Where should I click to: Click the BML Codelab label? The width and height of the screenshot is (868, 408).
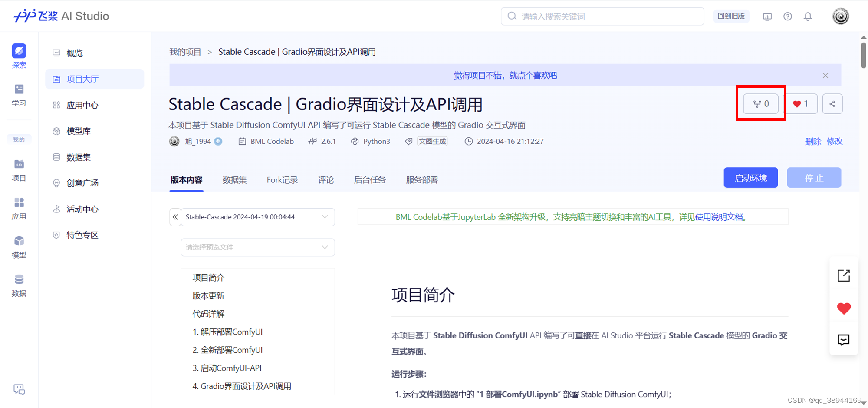(272, 141)
